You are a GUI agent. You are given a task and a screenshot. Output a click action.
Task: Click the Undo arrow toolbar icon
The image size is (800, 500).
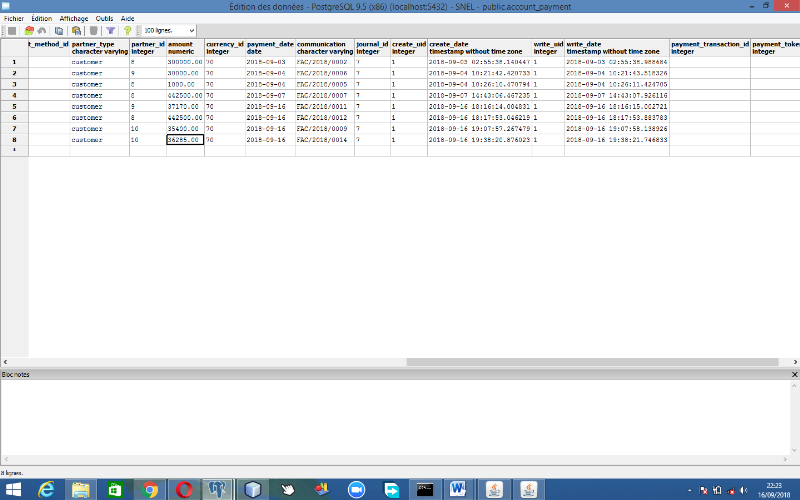click(x=42, y=31)
